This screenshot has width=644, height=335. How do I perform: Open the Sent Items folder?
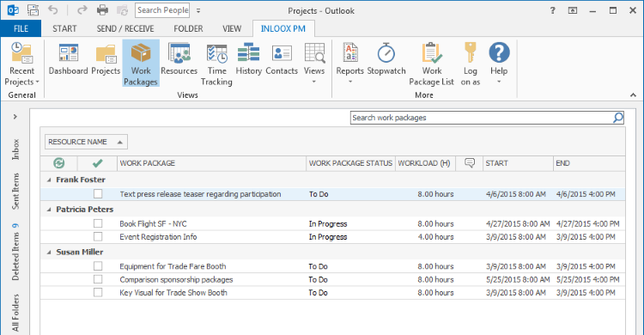point(15,192)
